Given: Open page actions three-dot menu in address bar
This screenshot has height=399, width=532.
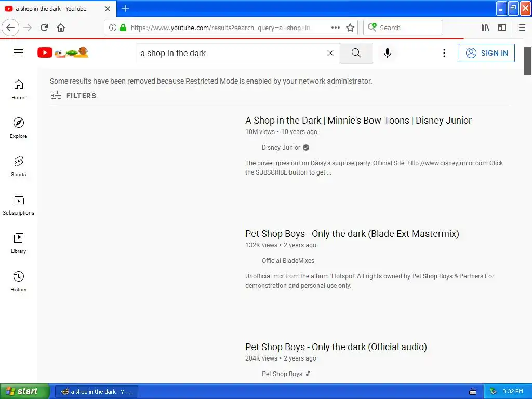Looking at the screenshot, I should coord(335,28).
